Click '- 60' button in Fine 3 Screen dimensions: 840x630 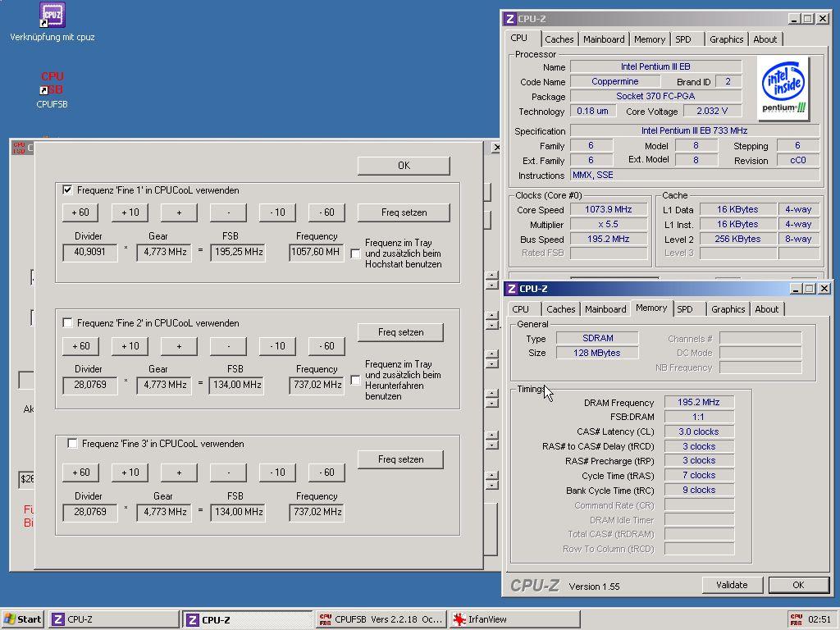[326, 472]
